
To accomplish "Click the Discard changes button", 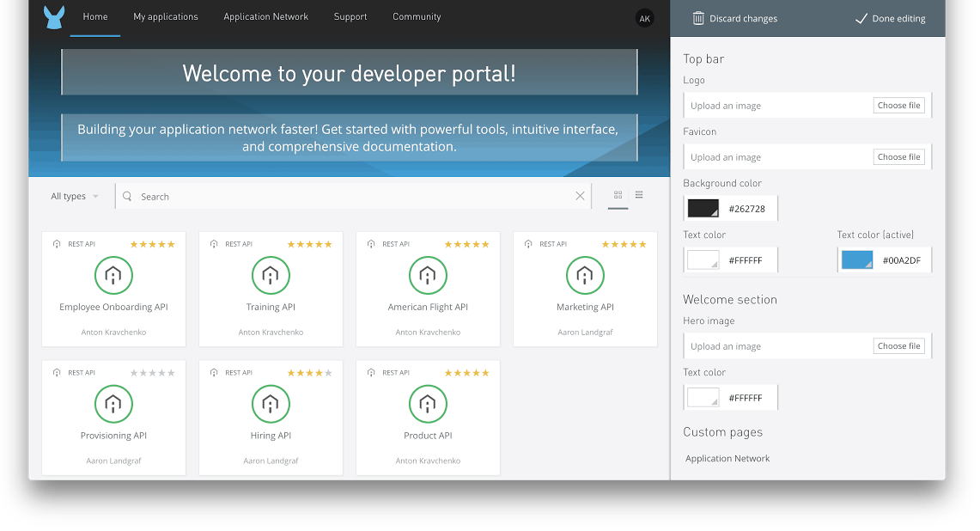I will pyautogui.click(x=735, y=18).
